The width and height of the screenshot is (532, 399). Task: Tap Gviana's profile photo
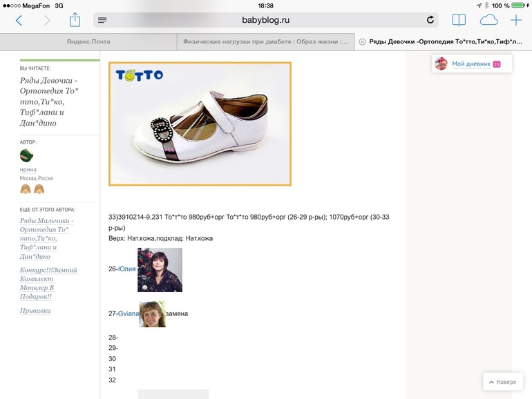click(152, 314)
